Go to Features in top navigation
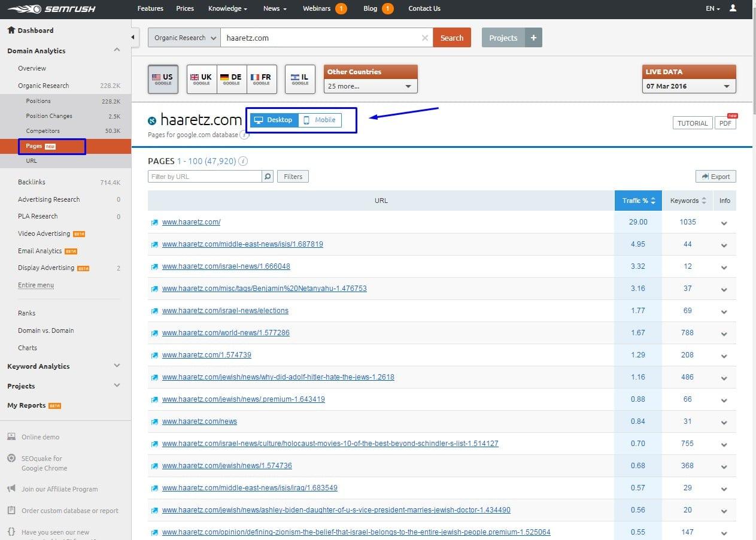 150,8
